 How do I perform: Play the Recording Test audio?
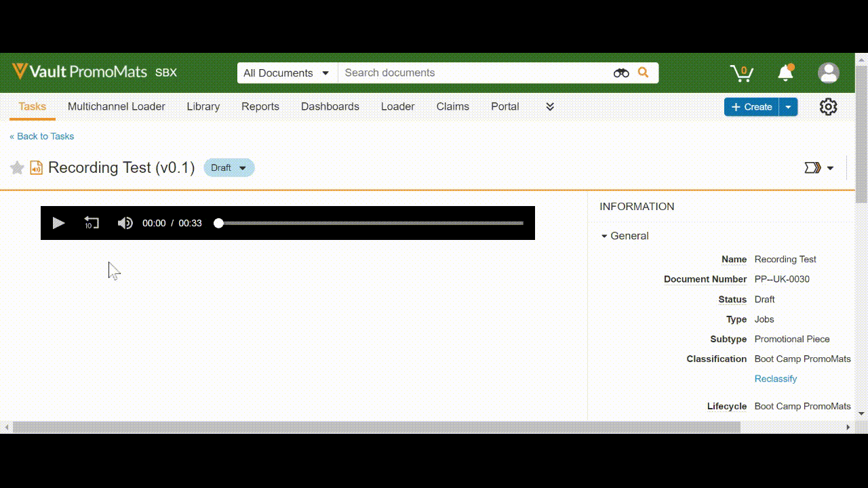coord(58,223)
